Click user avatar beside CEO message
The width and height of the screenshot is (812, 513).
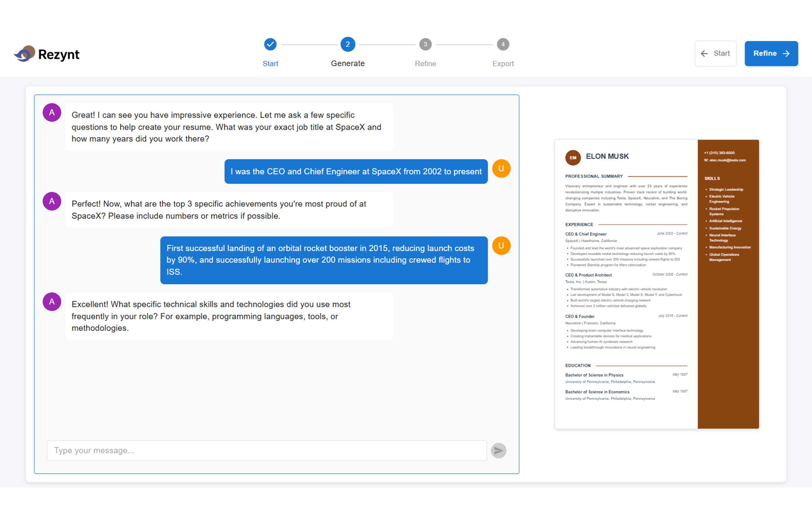point(501,168)
